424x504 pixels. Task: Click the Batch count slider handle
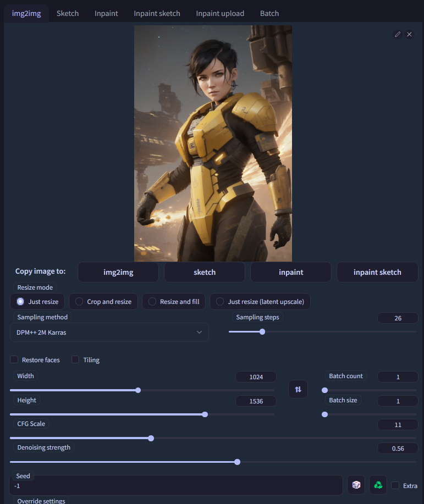tap(325, 390)
